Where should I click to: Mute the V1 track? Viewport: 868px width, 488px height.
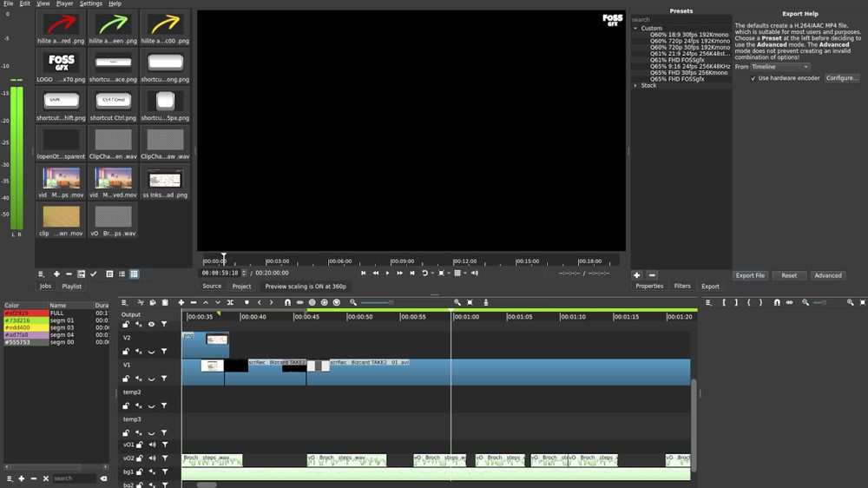coord(138,379)
